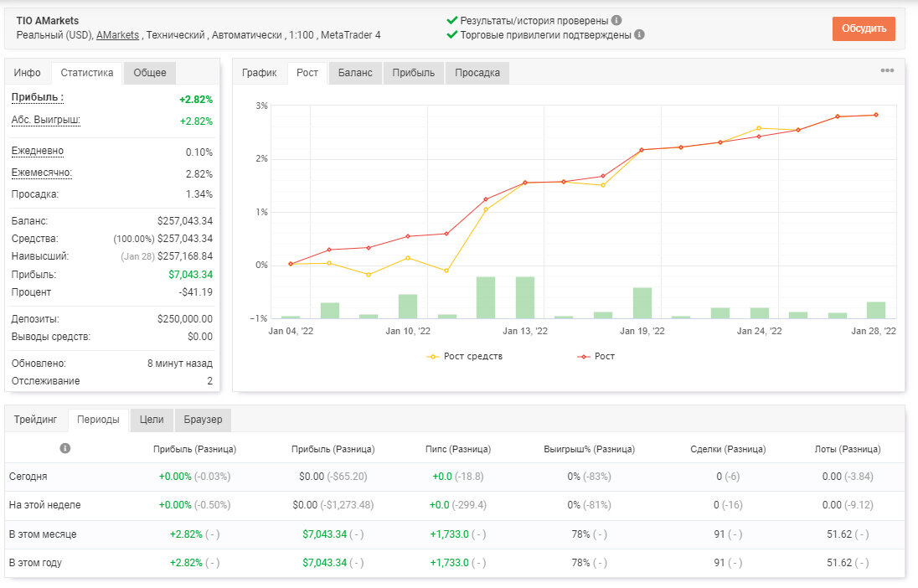Click info icon next to Результаты/история проверены
This screenshot has width=918, height=588.
point(616,20)
